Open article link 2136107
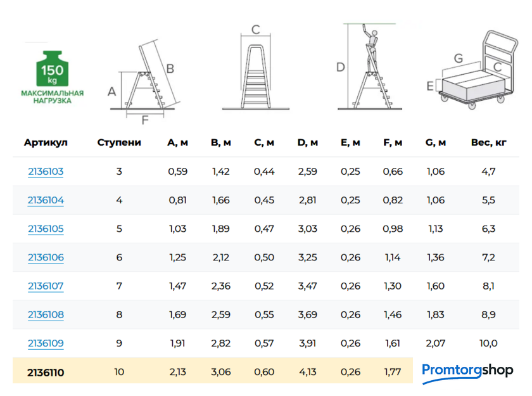 coord(46,286)
